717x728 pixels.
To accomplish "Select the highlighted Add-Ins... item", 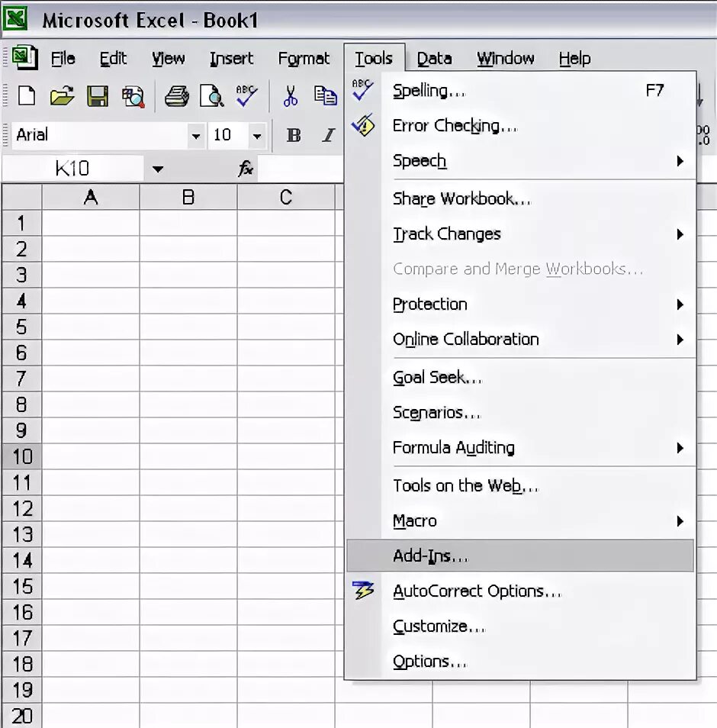I will tap(520, 556).
